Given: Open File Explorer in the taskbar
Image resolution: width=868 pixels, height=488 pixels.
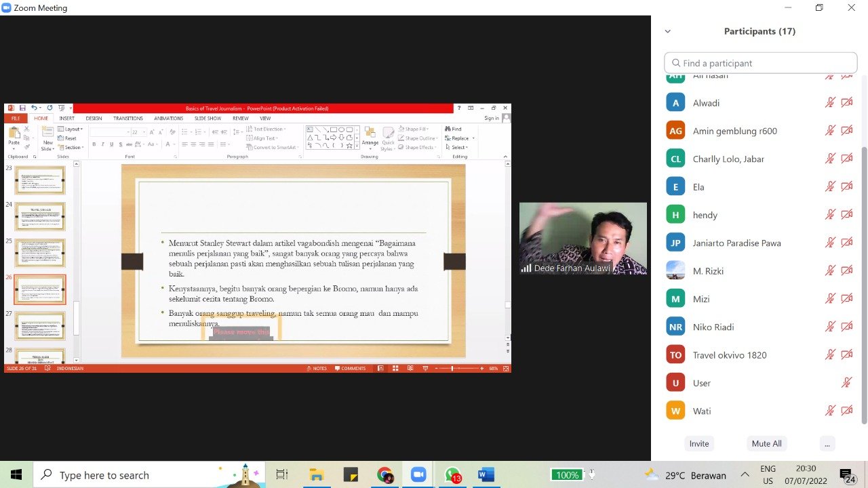Looking at the screenshot, I should coord(316,475).
